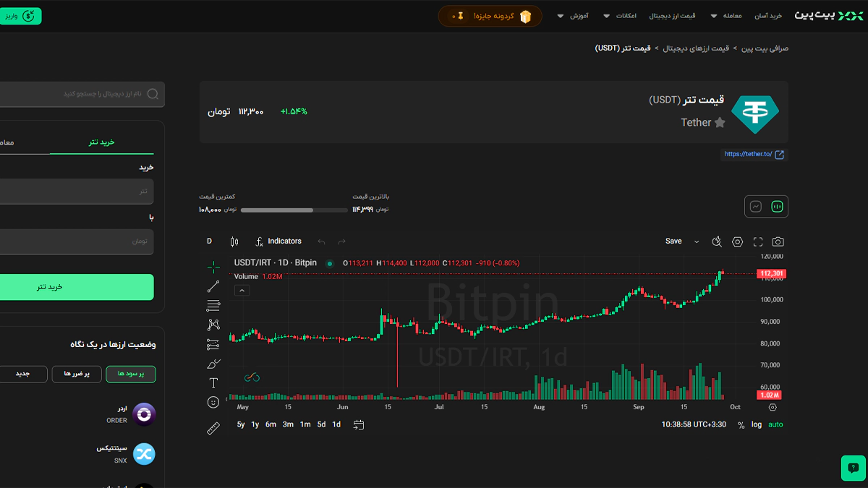The height and width of the screenshot is (488, 868).
Task: Enter fullscreen mode on the chart
Action: click(x=758, y=241)
